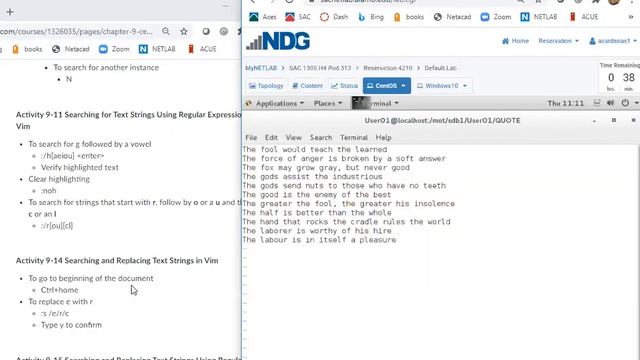Click terminal line 'The labour is in itself a pleasure'
Image resolution: width=640 pixels, height=360 pixels.
tap(319, 240)
